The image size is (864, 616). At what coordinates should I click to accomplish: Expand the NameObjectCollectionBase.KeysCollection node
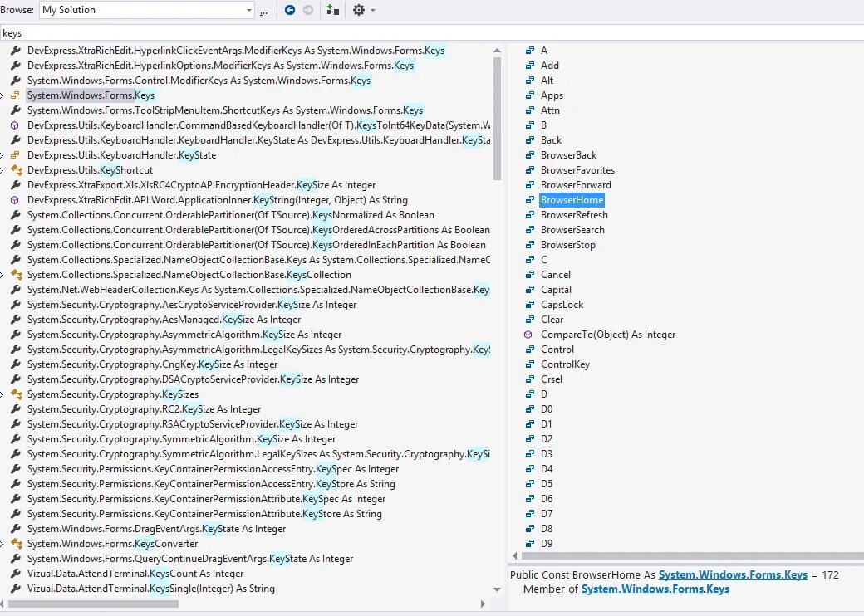coord(2,275)
